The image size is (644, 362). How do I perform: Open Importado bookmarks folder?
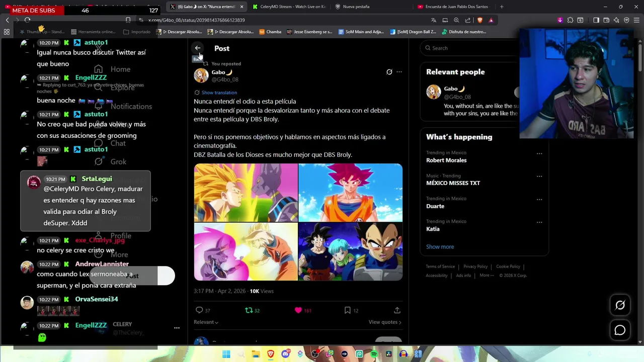(x=137, y=32)
